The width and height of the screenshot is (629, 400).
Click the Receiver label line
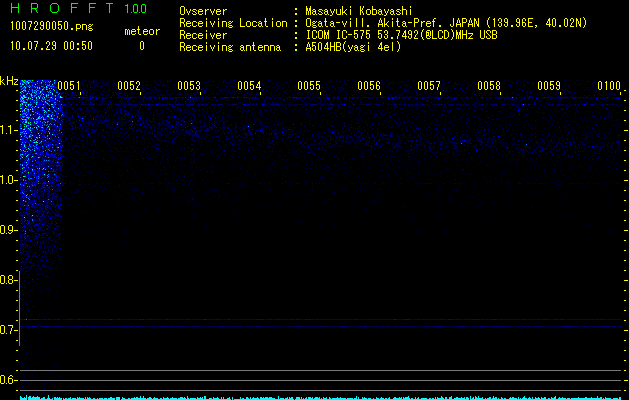pyautogui.click(x=203, y=35)
